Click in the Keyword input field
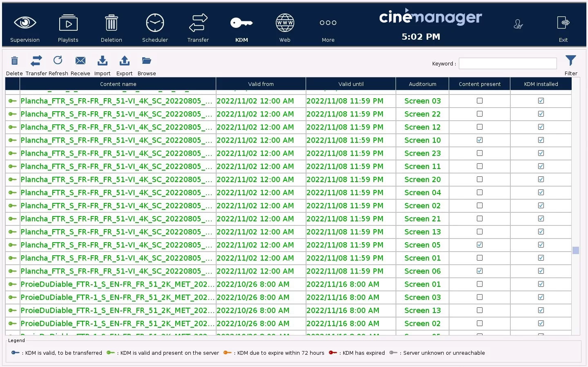The width and height of the screenshot is (588, 367). (508, 63)
